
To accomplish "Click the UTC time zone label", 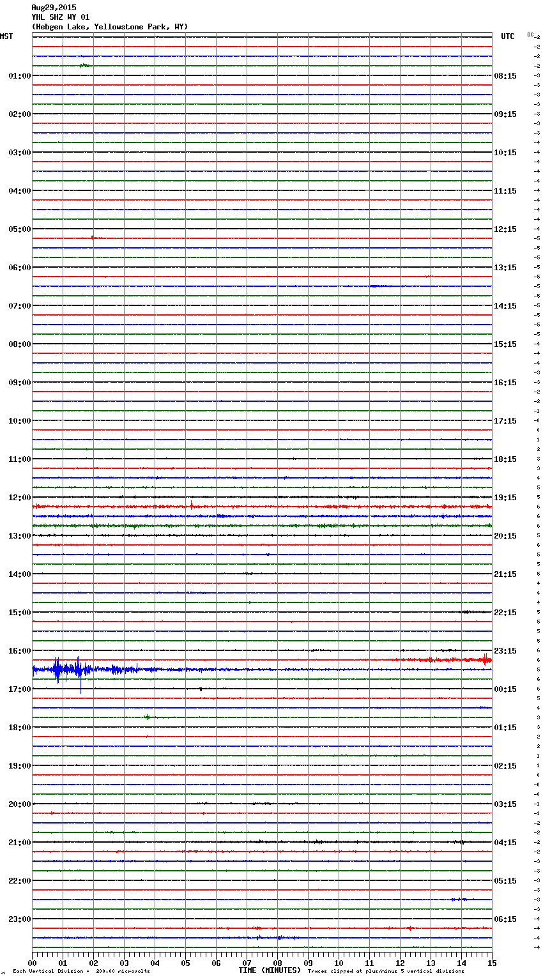I will pos(508,36).
